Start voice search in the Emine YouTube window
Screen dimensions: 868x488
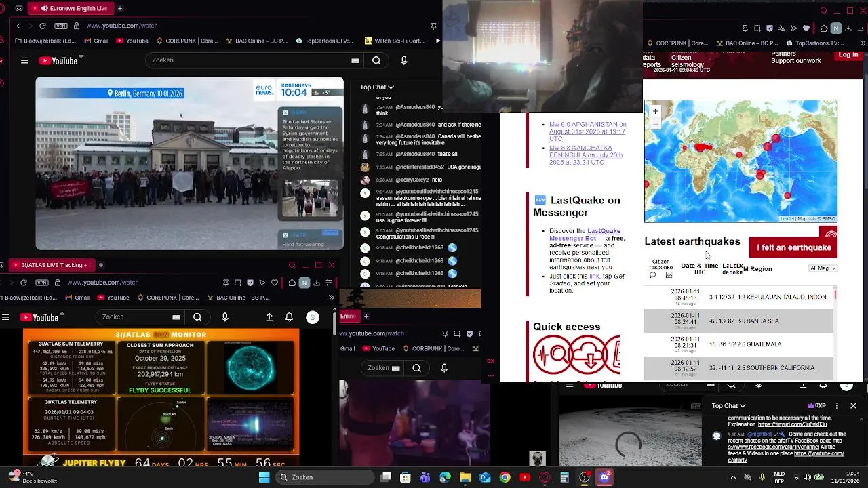click(444, 368)
